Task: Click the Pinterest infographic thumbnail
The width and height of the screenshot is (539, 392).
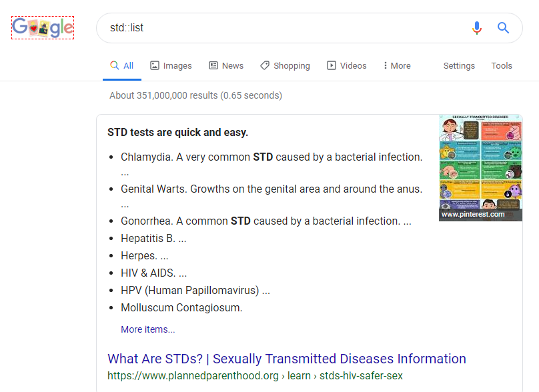Action: (x=480, y=167)
